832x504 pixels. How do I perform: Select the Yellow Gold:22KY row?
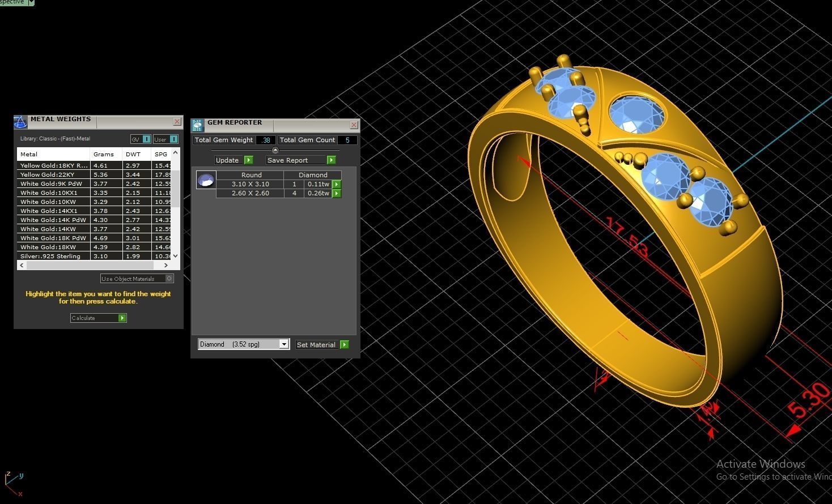tap(94, 174)
